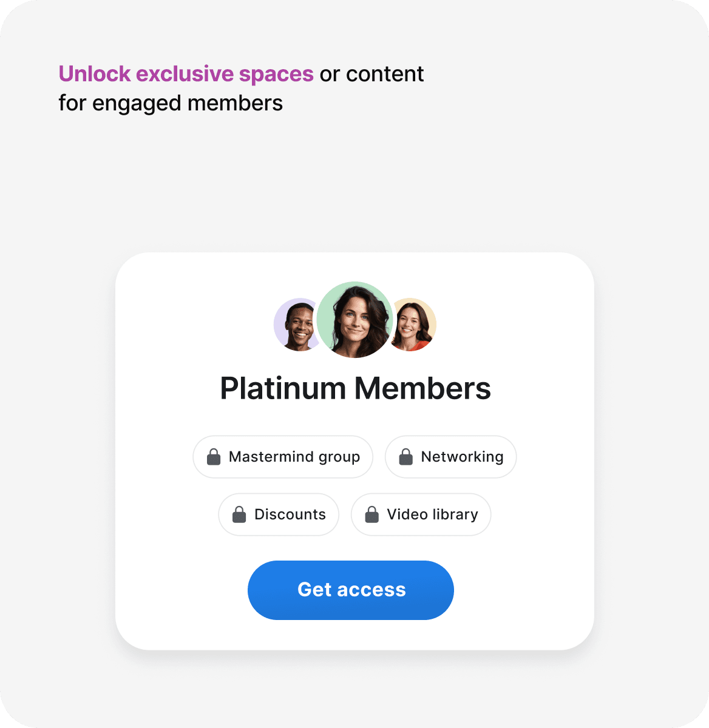This screenshot has height=728, width=709.
Task: Click the Unlock exclusive spaces link
Action: [x=185, y=73]
